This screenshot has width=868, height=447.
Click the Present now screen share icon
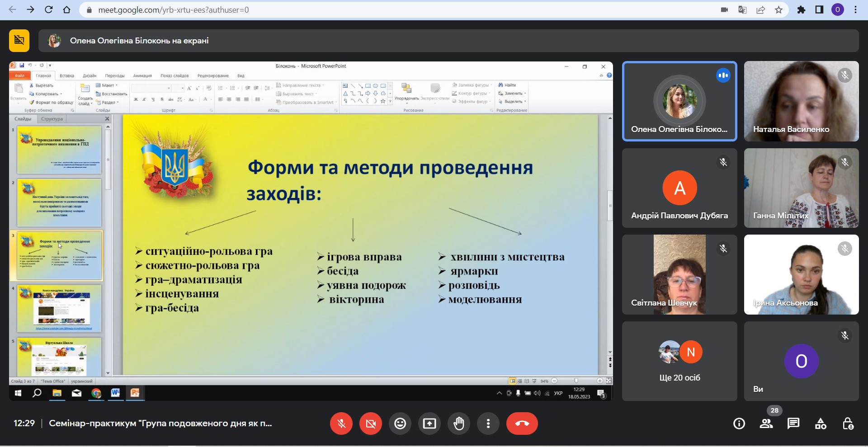(x=429, y=423)
